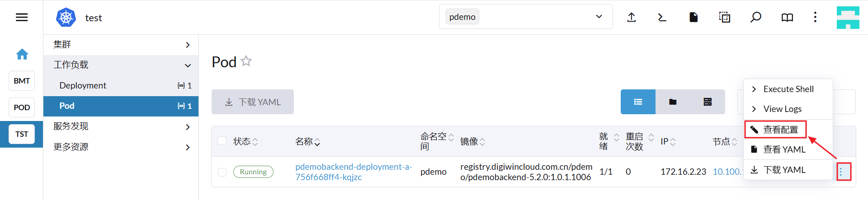This screenshot has width=868, height=200.
Task: Favorite the Pod page with the star icon
Action: tap(246, 61)
